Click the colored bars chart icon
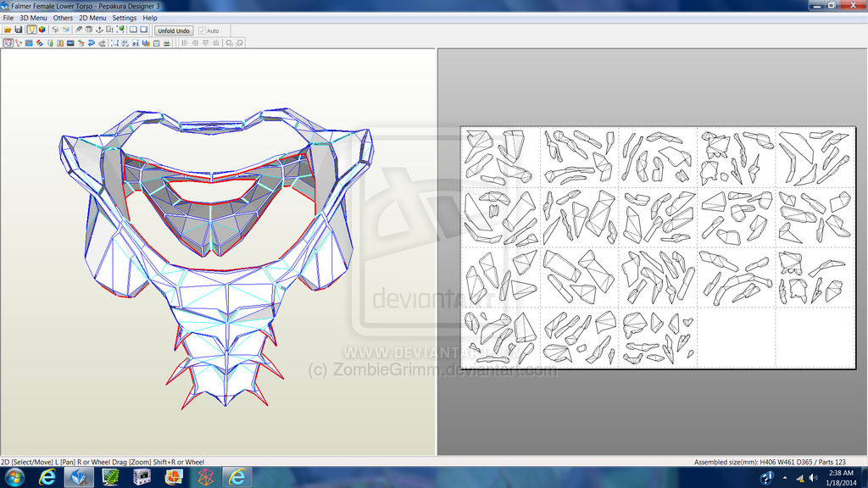 tap(146, 42)
